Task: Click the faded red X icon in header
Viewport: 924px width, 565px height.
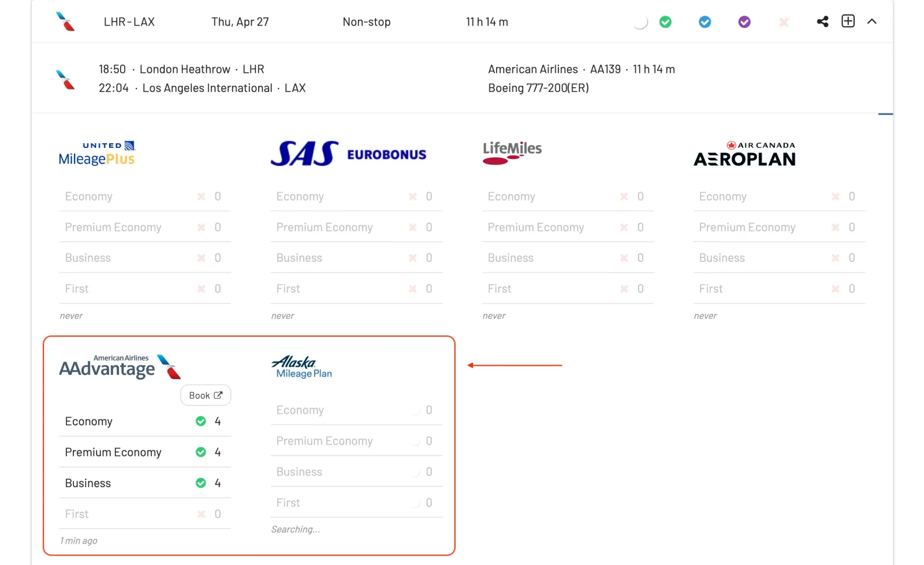Action: point(784,22)
